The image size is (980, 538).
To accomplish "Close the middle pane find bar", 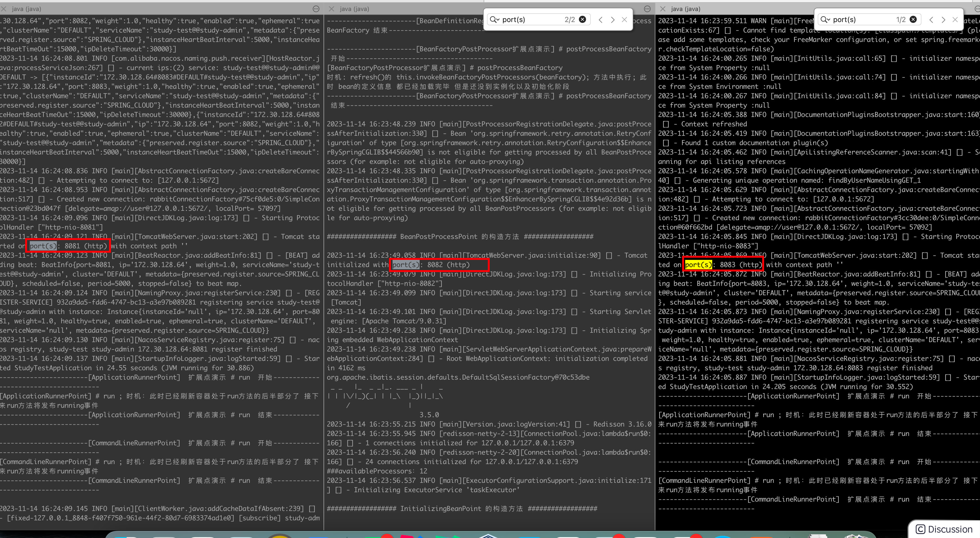I will 624,19.
